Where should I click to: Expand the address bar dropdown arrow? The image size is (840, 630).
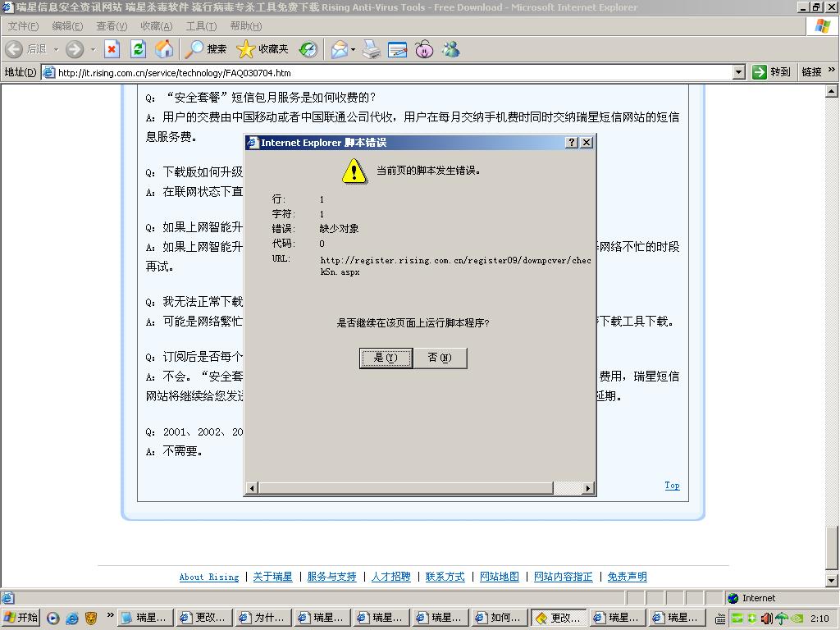coord(739,72)
